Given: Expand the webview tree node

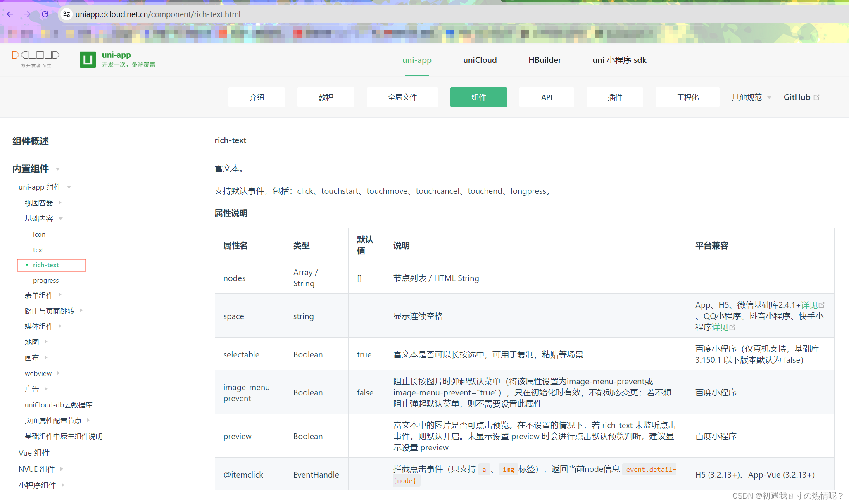Looking at the screenshot, I should pos(42,373).
